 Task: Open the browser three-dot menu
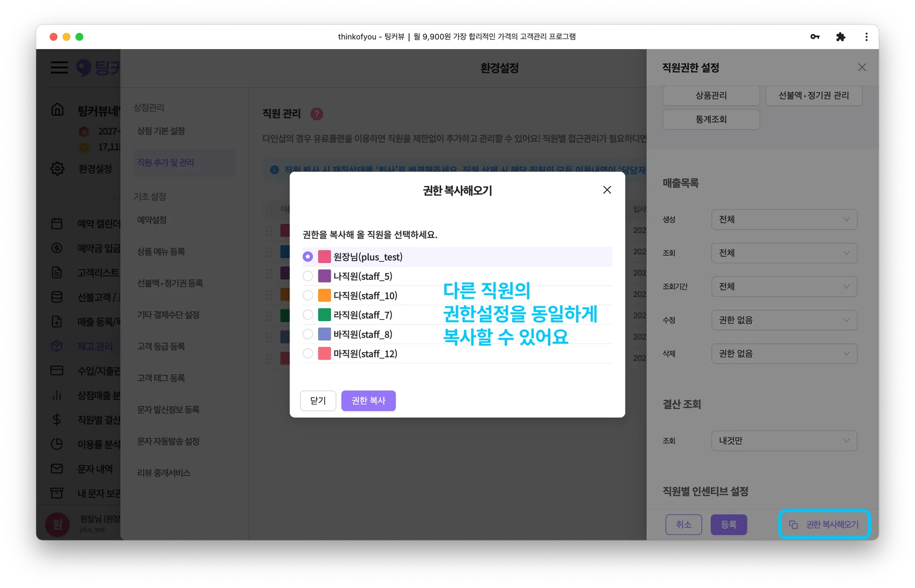pos(866,37)
